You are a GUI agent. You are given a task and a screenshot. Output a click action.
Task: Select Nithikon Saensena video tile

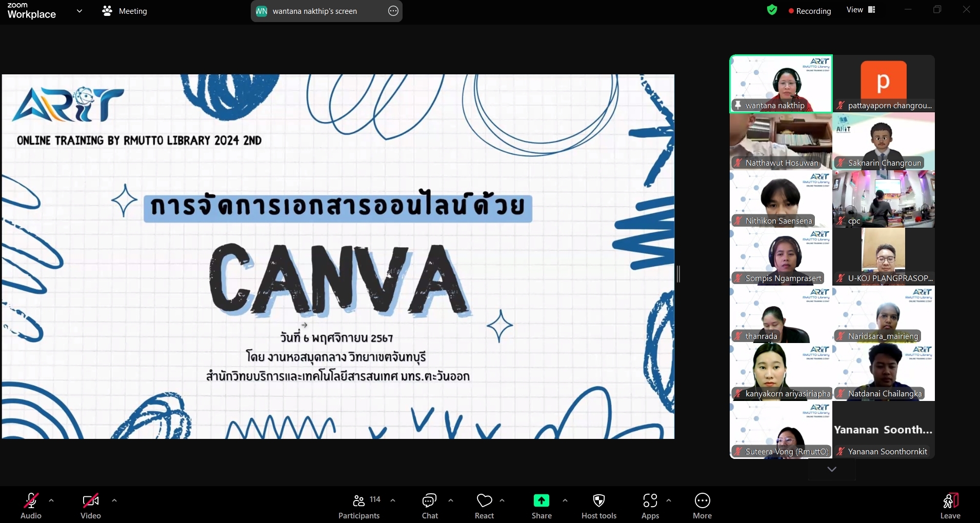coord(781,199)
